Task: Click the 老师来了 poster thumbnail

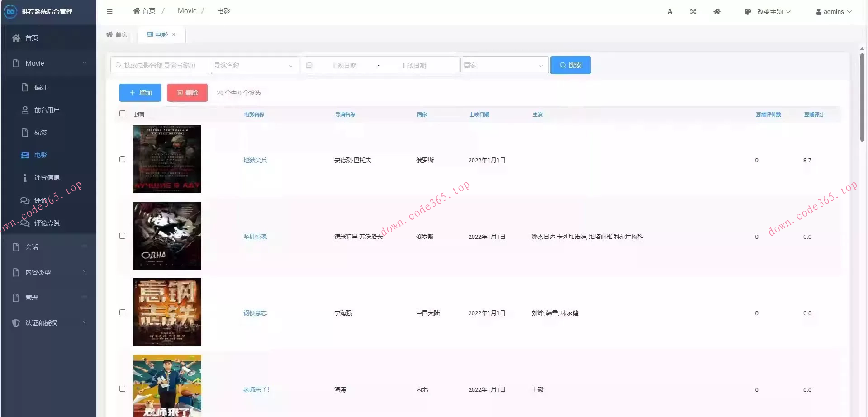Action: 167,386
